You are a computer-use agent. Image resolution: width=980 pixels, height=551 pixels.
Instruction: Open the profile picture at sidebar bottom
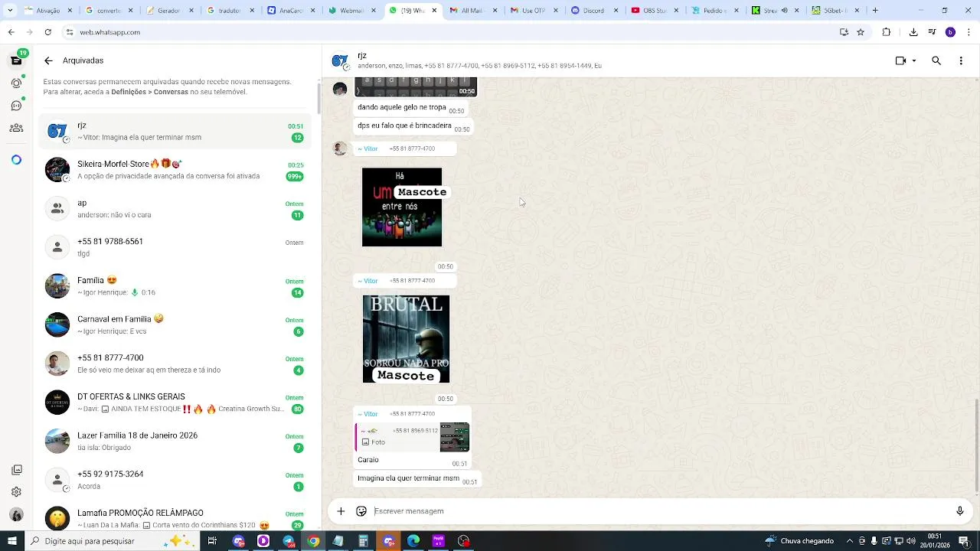[16, 515]
